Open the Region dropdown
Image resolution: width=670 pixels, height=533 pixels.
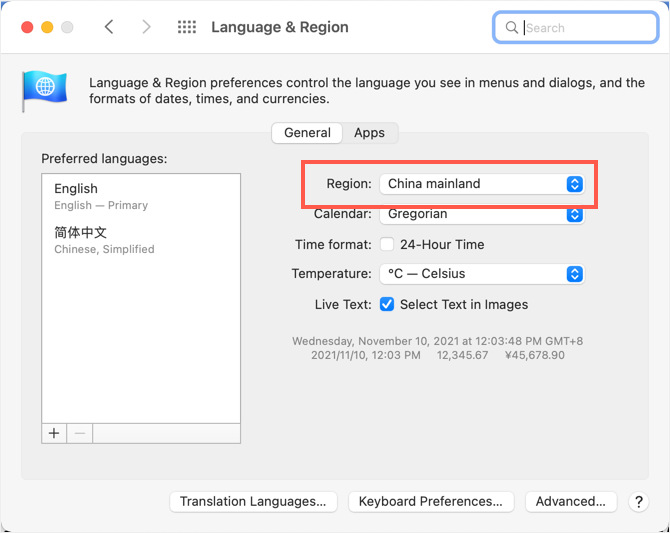pos(480,184)
